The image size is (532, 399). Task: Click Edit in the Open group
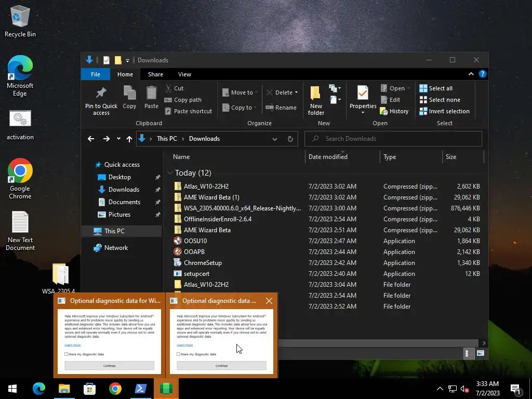tap(391, 100)
